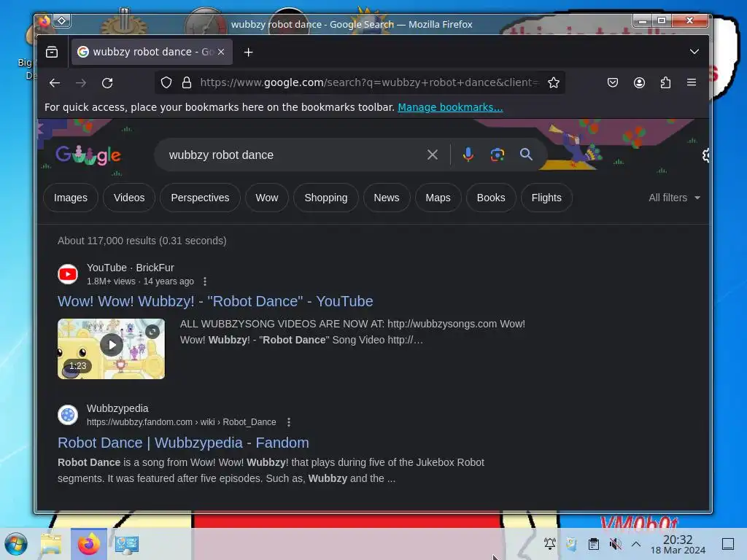Open the Extensions puzzle icon
The height and width of the screenshot is (560, 747).
pyautogui.click(x=665, y=83)
